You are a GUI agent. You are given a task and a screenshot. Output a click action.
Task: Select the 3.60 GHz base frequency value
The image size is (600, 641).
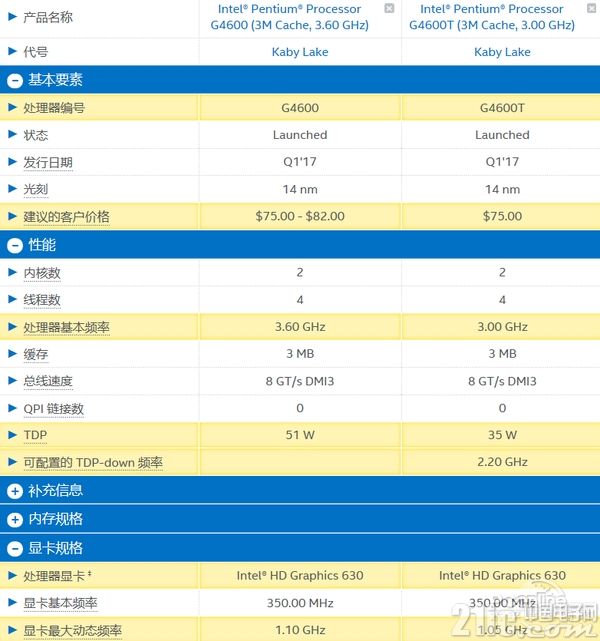[300, 327]
